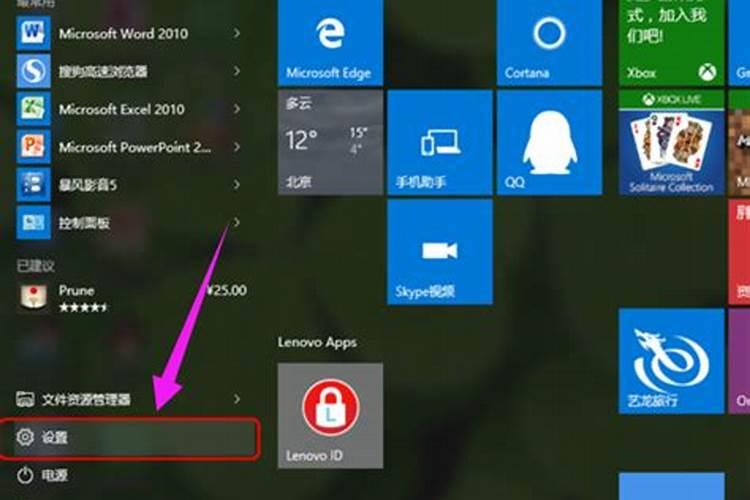Open the 设置 settings label
Viewport: 750px width, 500px height.
tap(55, 437)
